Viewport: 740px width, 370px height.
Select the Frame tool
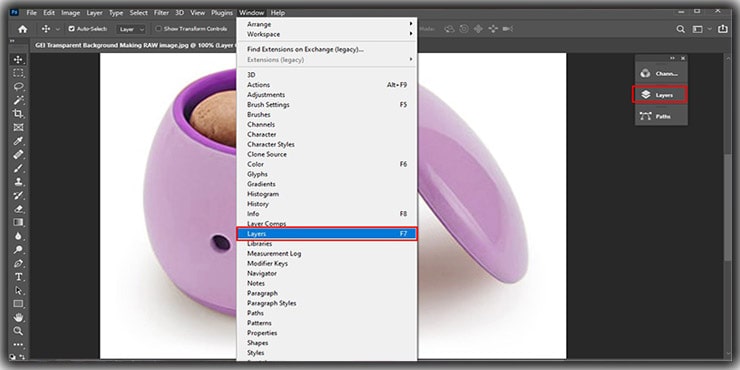click(x=18, y=127)
